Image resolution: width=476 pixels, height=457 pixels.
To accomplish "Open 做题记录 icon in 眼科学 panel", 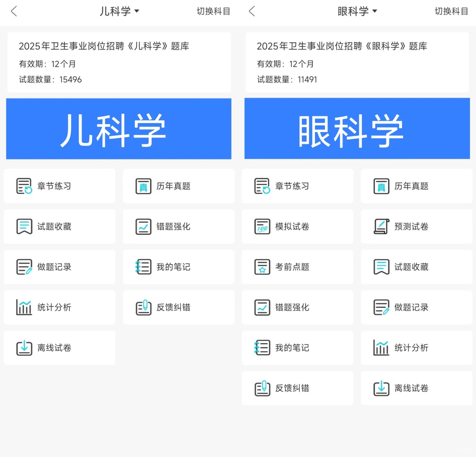I will (x=381, y=307).
